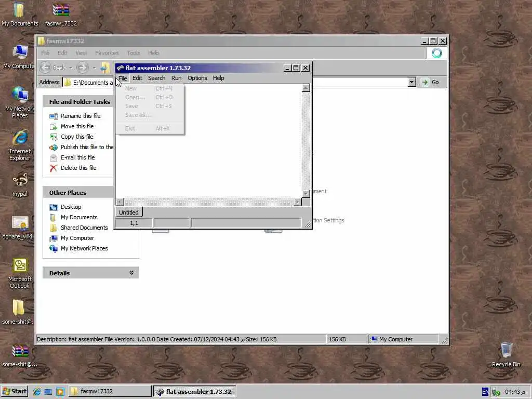Click the Move this file icon
This screenshot has width=532, height=399.
54,127
